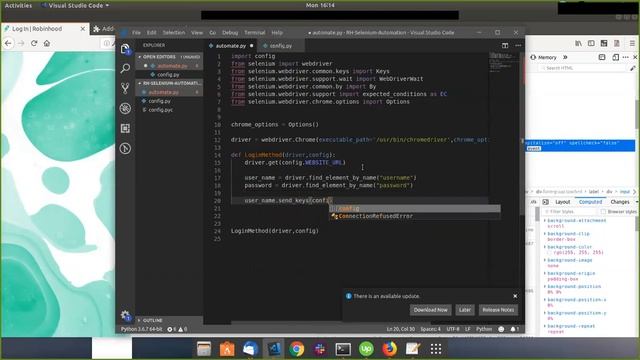This screenshot has height=360, width=640.
Task: Select the Memory devtools tab
Action: point(544,57)
